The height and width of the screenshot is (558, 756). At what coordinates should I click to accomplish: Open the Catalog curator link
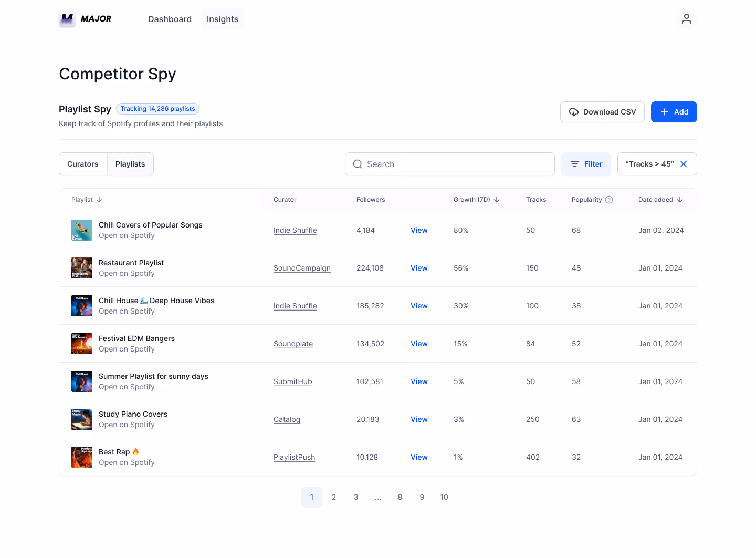(x=287, y=419)
